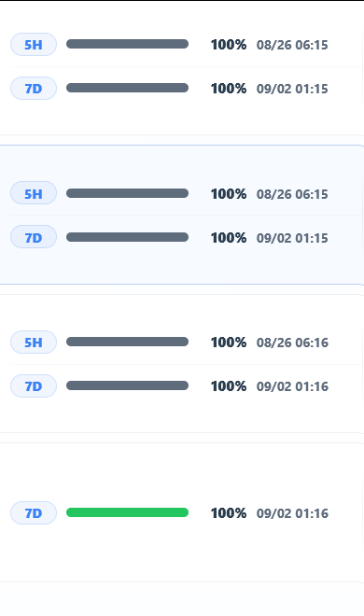Click the first 08/26 06:15 timestamp

click(292, 45)
